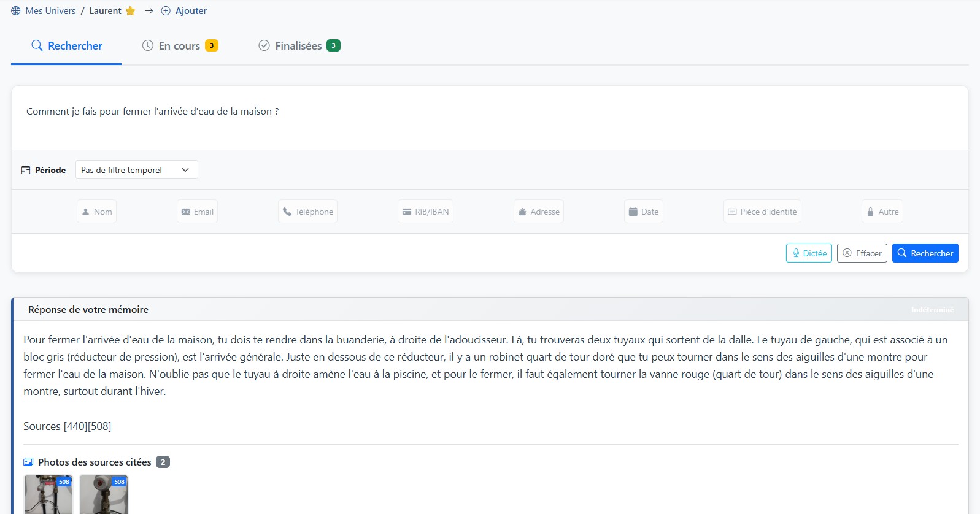Click the Effacer button
Image resolution: width=980 pixels, height=514 pixels.
tap(862, 253)
